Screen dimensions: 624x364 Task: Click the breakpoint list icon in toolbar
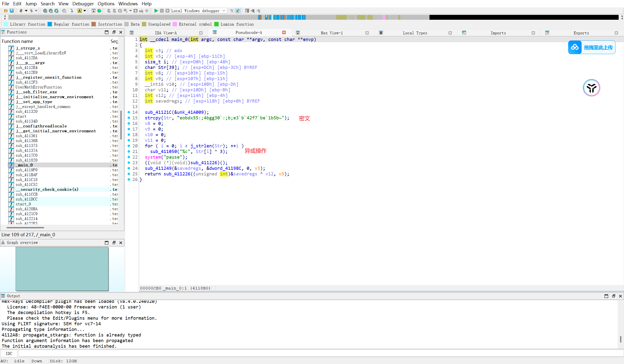[247, 11]
